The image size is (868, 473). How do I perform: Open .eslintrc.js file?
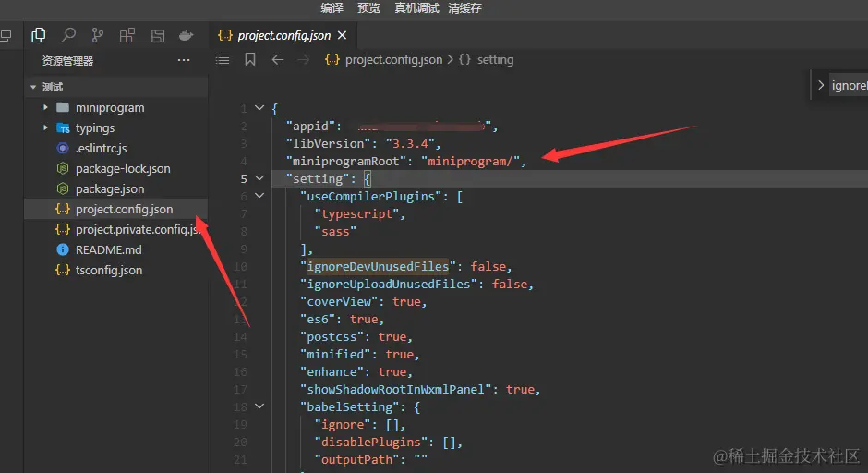tap(102, 149)
